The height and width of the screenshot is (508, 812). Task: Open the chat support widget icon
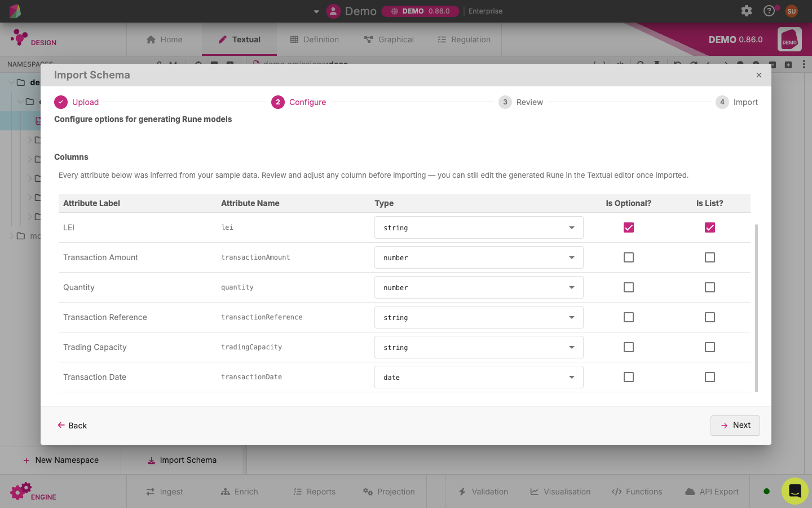coord(795,491)
